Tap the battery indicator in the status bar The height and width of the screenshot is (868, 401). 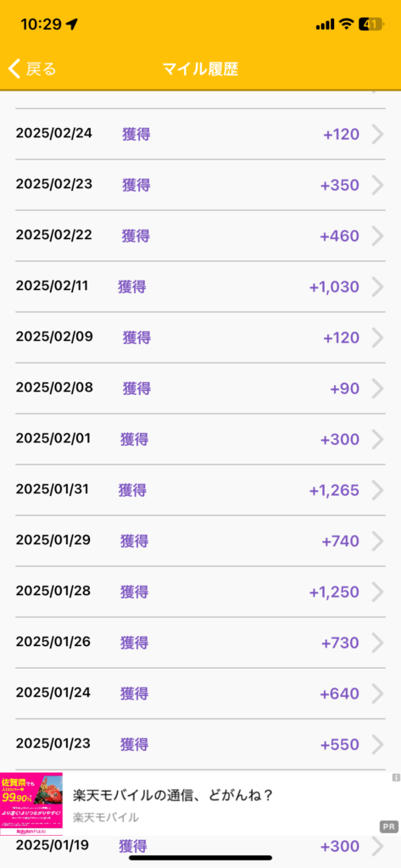pyautogui.click(x=370, y=24)
